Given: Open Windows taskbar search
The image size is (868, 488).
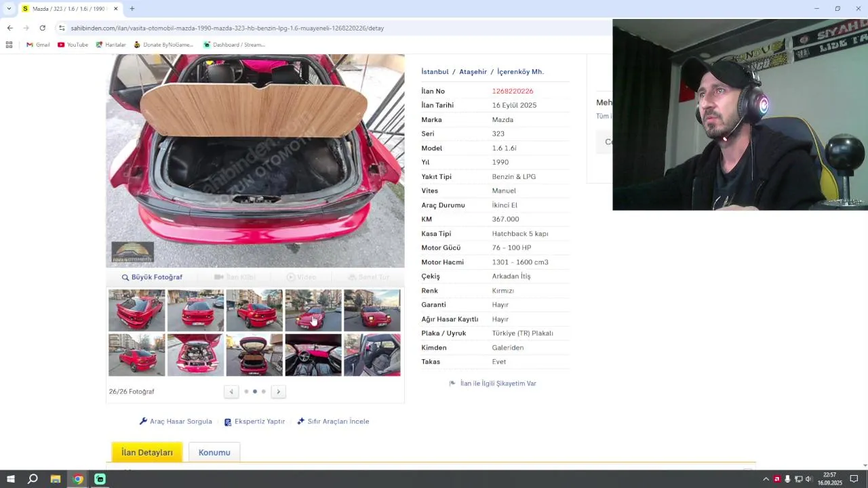Looking at the screenshot, I should point(33,479).
